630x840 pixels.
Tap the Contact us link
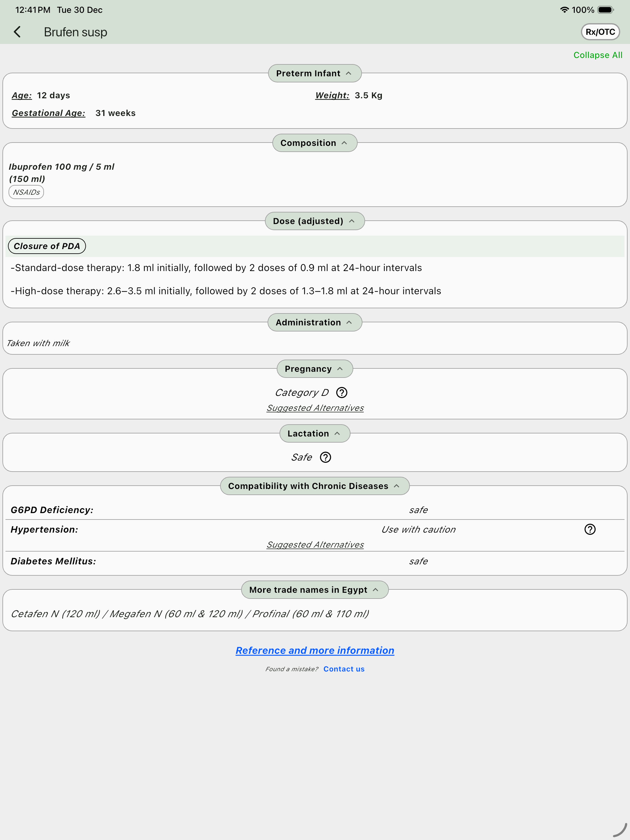[344, 669]
